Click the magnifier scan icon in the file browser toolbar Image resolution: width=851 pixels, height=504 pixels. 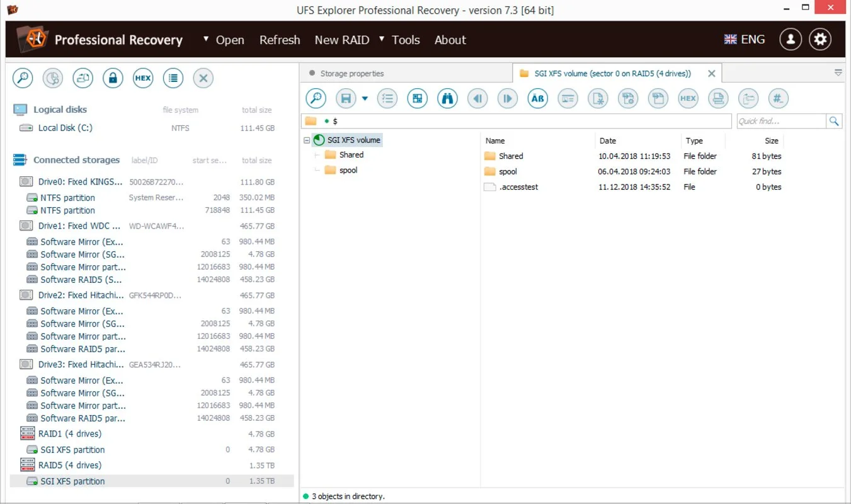316,98
